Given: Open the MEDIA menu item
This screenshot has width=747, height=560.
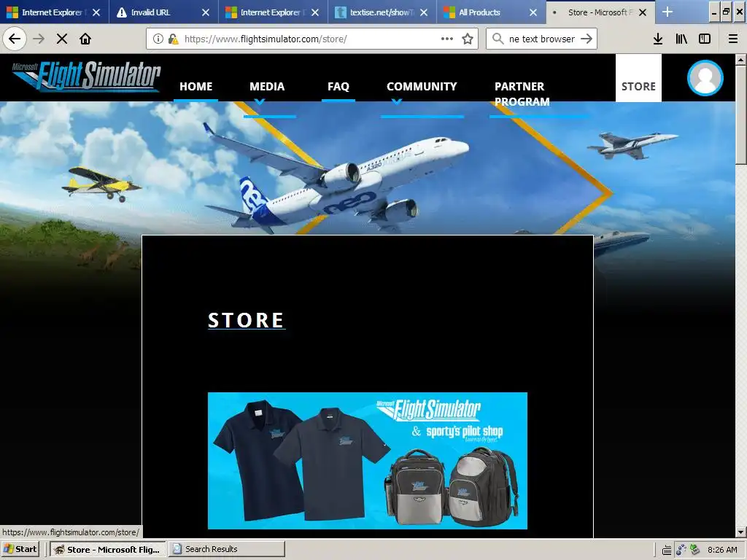Looking at the screenshot, I should (267, 87).
